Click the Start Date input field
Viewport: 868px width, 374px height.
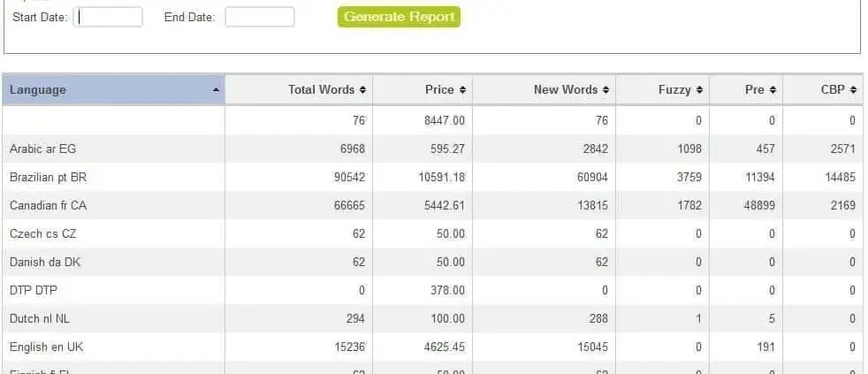[x=108, y=17]
